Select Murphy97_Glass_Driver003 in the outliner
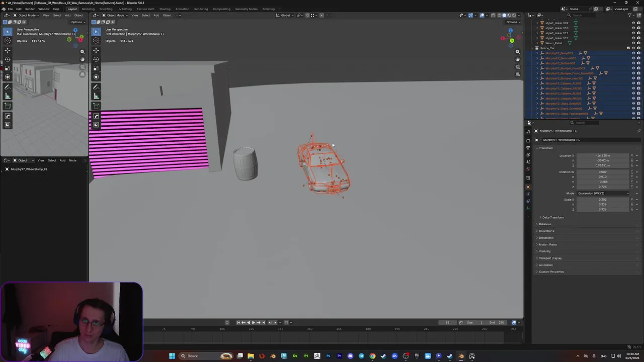The image size is (644, 362). (563, 109)
